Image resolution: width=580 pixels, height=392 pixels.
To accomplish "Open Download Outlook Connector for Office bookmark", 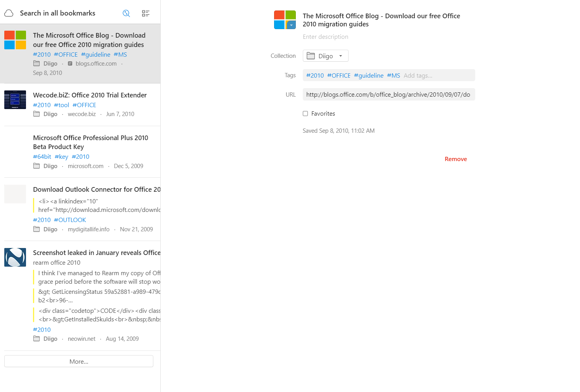I will point(97,189).
